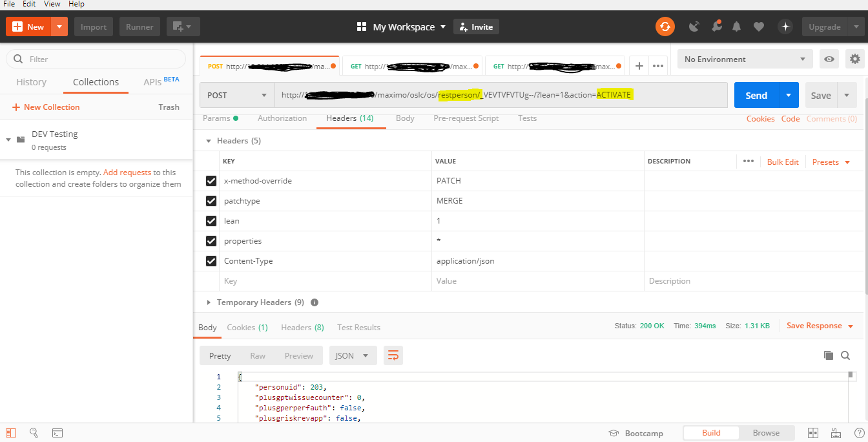The image size is (868, 442).
Task: Open new window toolbar icon
Action: [183, 26]
